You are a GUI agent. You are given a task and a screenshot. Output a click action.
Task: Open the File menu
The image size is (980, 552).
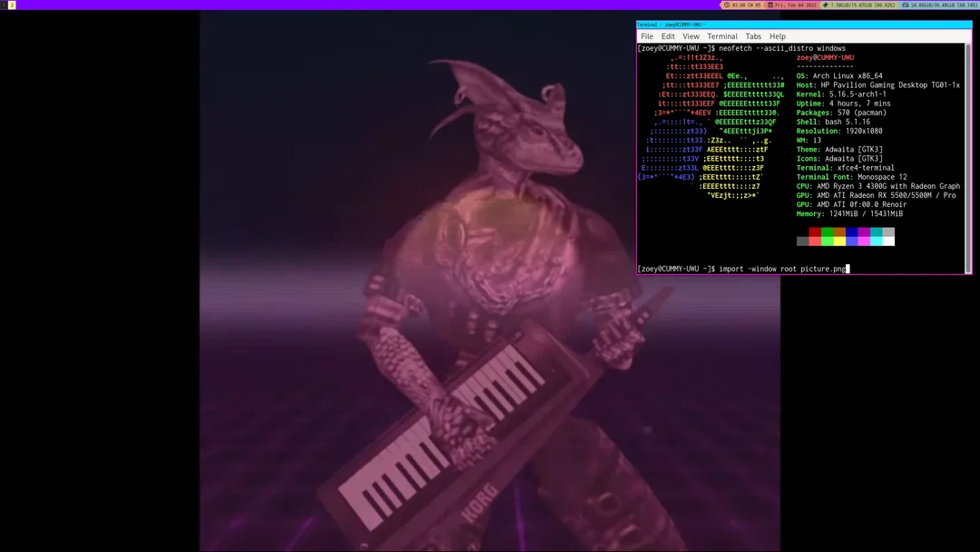click(646, 36)
